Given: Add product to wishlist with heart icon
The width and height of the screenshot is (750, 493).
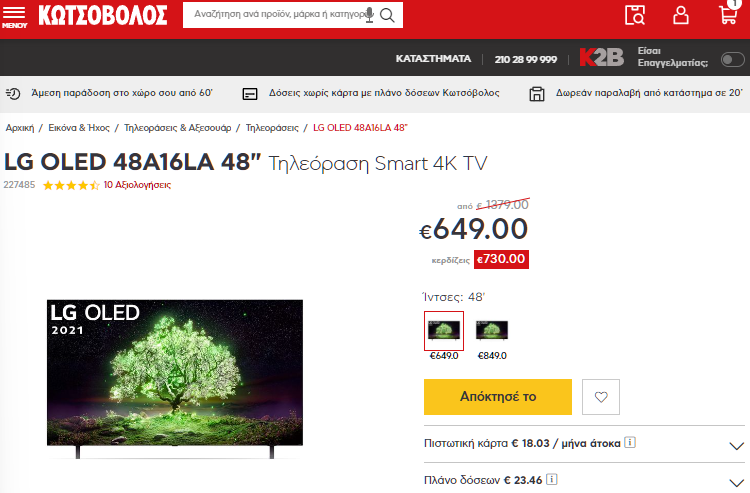Looking at the screenshot, I should tap(601, 397).
